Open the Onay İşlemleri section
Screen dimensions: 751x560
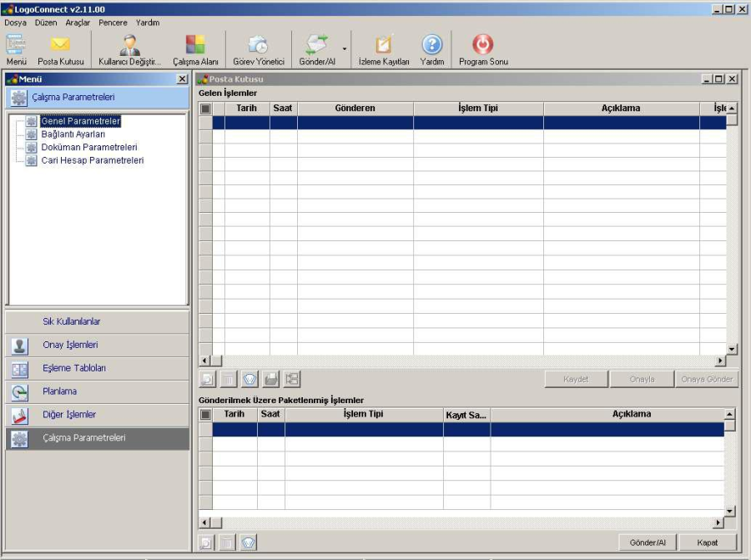click(98, 345)
